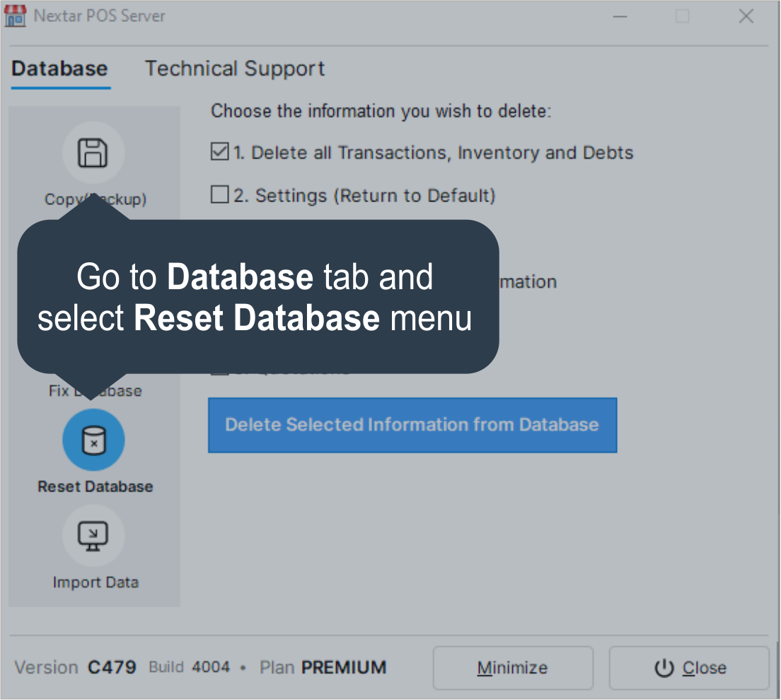Enable the Settings (Return to Default) checkbox
The width and height of the screenshot is (781, 700).
pyautogui.click(x=220, y=194)
